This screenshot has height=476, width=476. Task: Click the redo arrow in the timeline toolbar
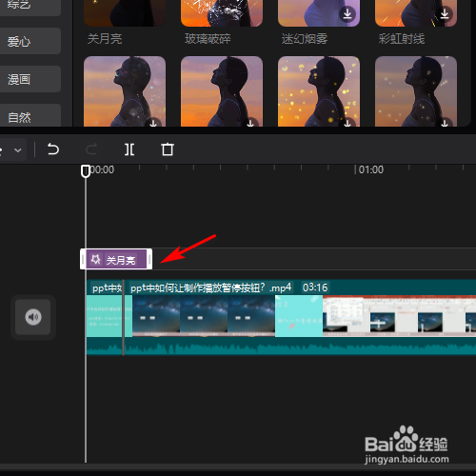91,149
